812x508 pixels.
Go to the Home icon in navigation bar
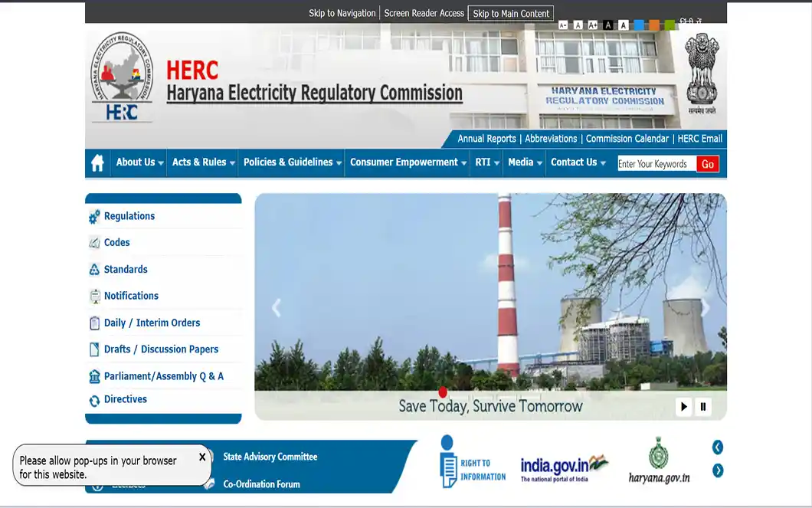(x=97, y=163)
